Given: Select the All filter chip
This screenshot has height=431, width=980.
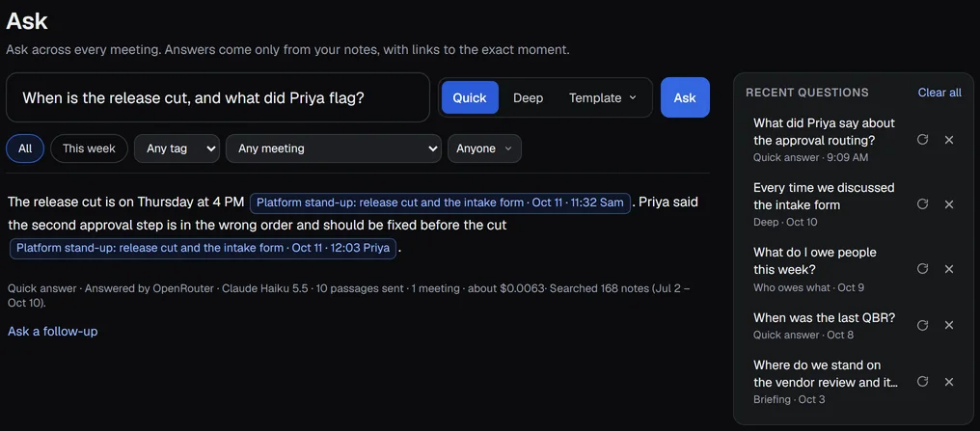Looking at the screenshot, I should (x=25, y=148).
